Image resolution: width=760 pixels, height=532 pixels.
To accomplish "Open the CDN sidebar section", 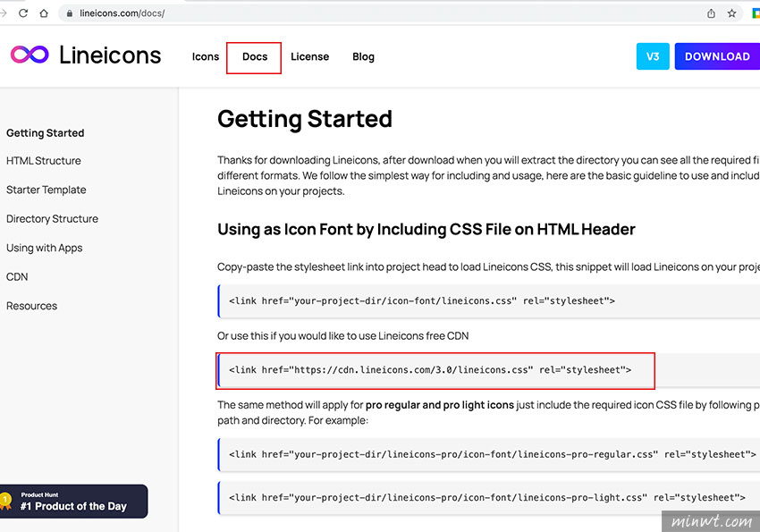I will pyautogui.click(x=17, y=277).
